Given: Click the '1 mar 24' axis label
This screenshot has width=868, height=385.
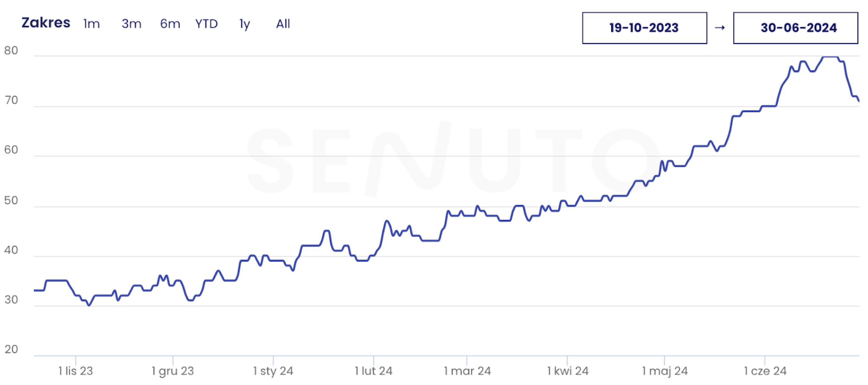Looking at the screenshot, I should point(467,371).
